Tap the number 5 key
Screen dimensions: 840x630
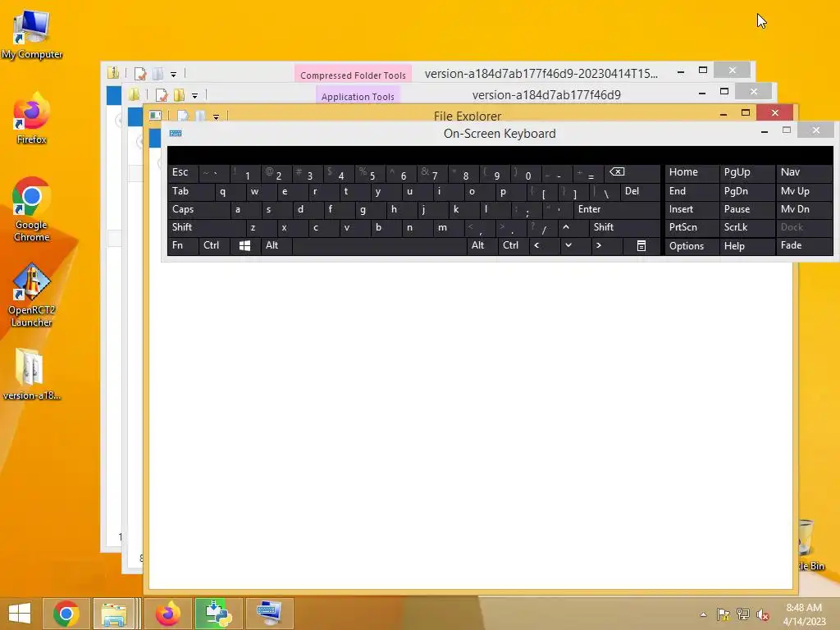pyautogui.click(x=371, y=173)
